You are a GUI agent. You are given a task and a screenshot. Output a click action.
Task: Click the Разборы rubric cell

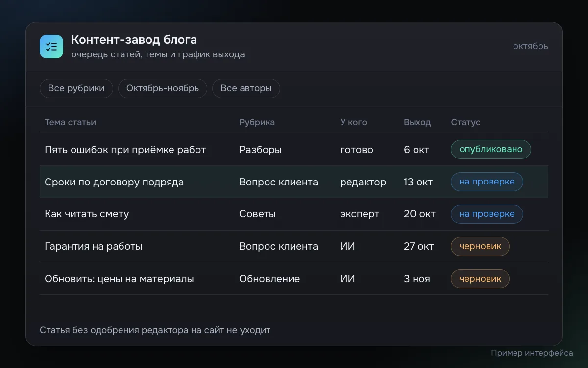click(x=260, y=150)
